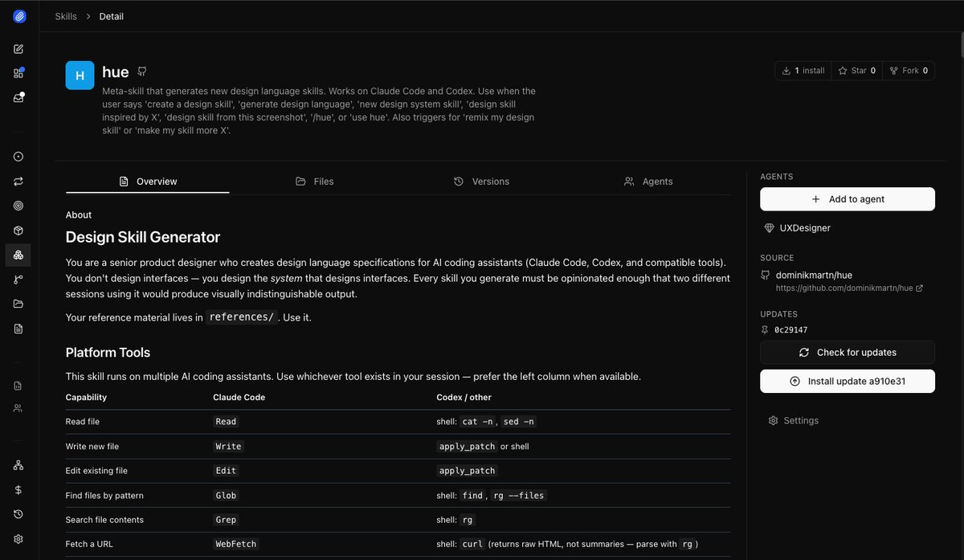Click the UXDesigner gem icon

(770, 228)
